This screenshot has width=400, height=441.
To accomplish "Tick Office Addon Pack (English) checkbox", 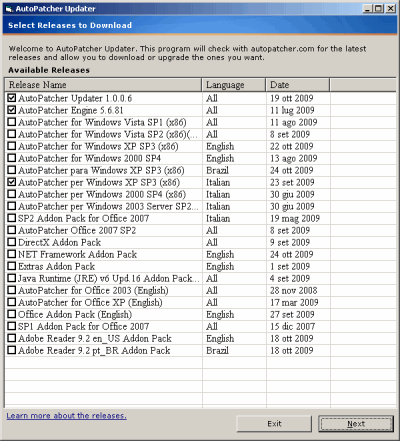I will pos(12,314).
